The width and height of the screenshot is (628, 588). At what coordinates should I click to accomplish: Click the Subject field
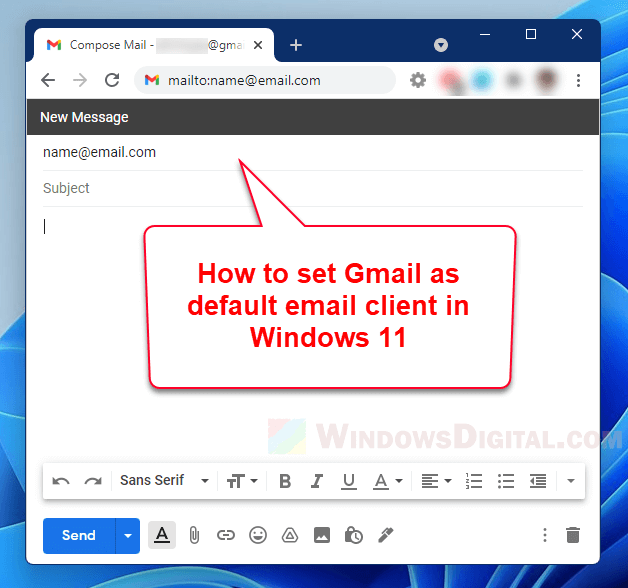tap(313, 188)
